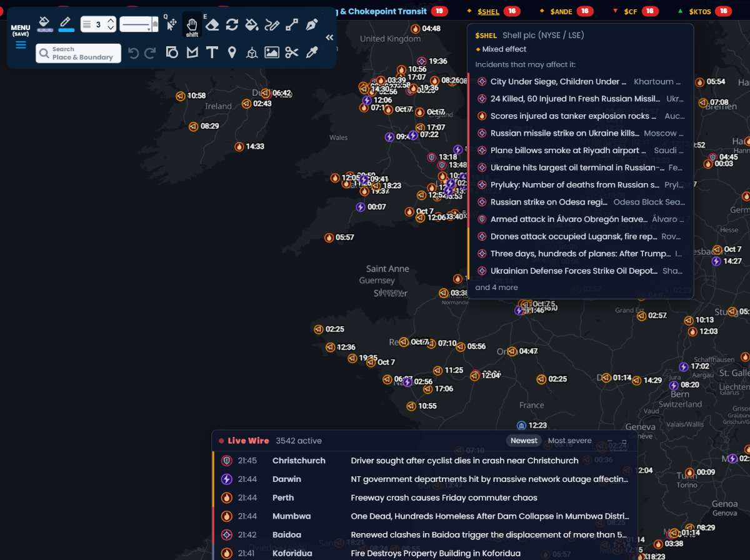
Task: Select the text T tool
Action: pos(212,52)
